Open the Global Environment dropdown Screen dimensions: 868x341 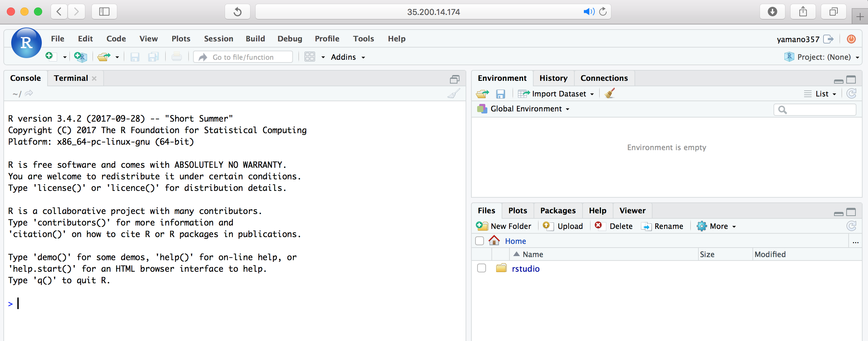pyautogui.click(x=524, y=109)
